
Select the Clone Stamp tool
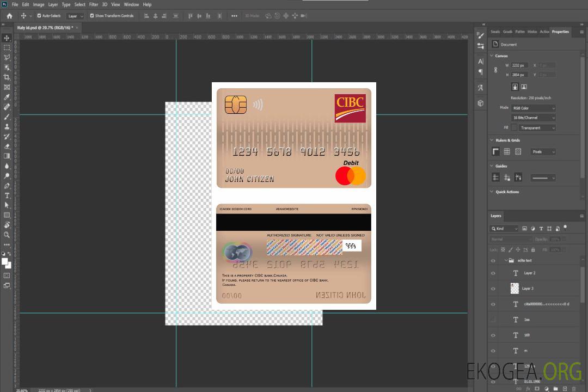(7, 126)
